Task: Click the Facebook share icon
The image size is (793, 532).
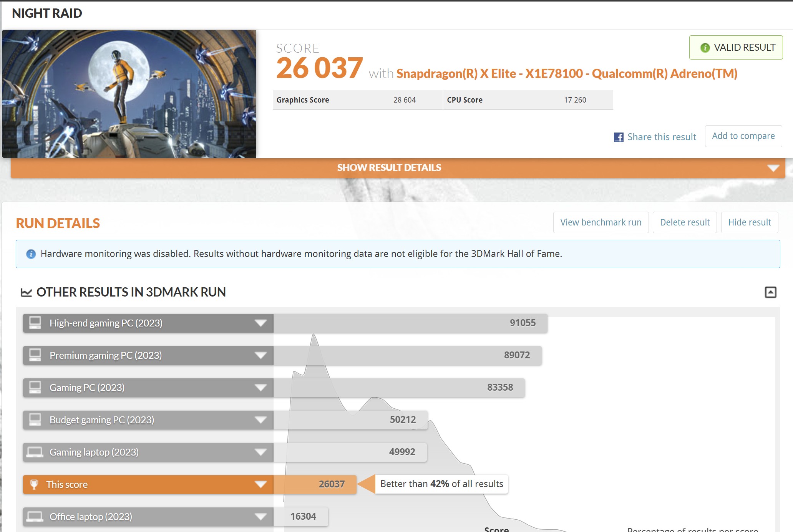Action: 619,137
